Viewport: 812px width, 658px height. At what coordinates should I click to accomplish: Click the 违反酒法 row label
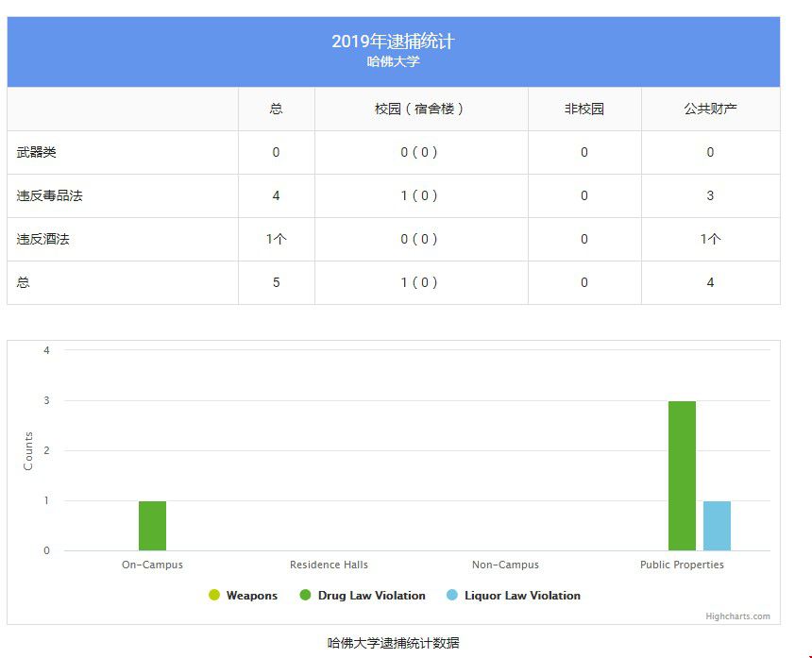tap(43, 239)
